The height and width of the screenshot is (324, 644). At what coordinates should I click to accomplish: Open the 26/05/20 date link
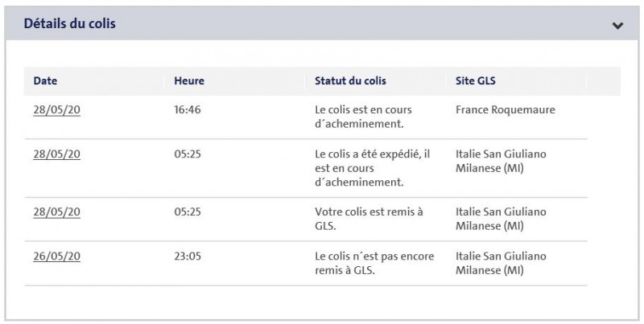(x=56, y=256)
